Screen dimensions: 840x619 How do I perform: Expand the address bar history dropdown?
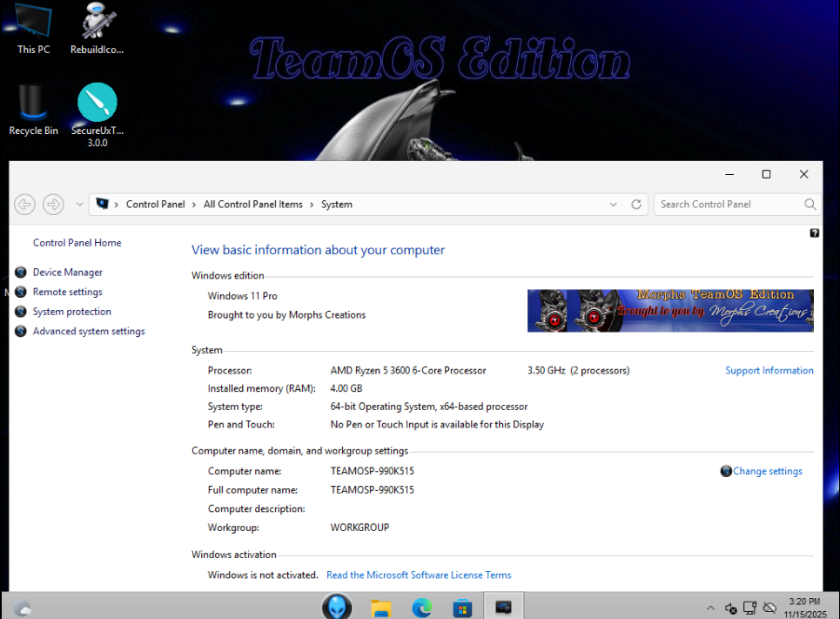614,205
